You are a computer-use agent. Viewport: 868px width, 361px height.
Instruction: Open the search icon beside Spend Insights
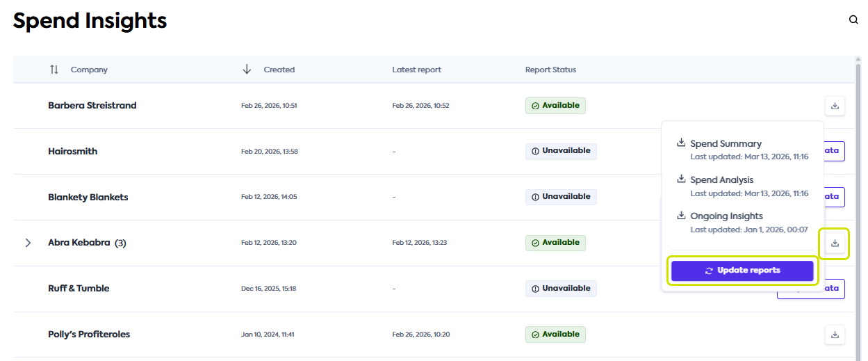pos(854,19)
